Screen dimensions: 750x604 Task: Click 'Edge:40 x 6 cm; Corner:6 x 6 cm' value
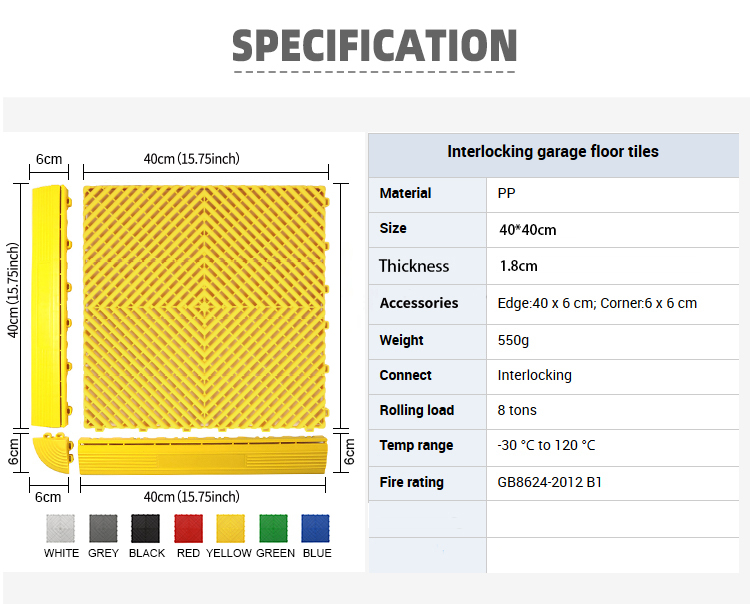(x=597, y=303)
